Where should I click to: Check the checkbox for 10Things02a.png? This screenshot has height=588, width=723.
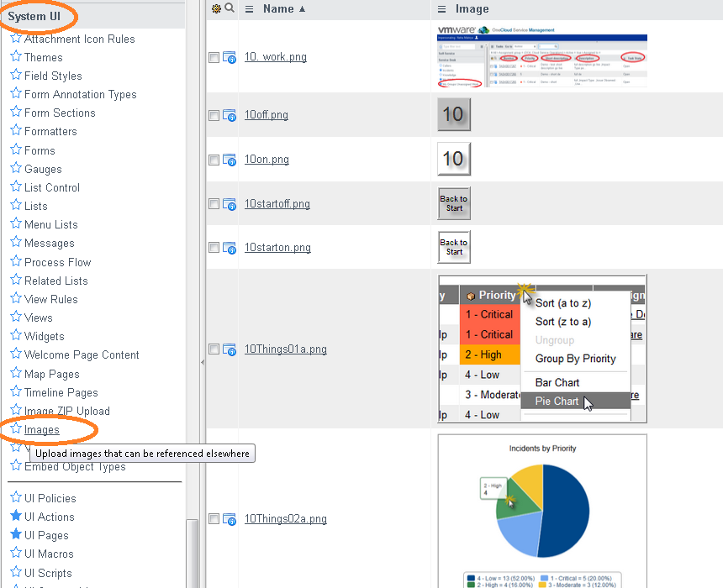pyautogui.click(x=214, y=519)
